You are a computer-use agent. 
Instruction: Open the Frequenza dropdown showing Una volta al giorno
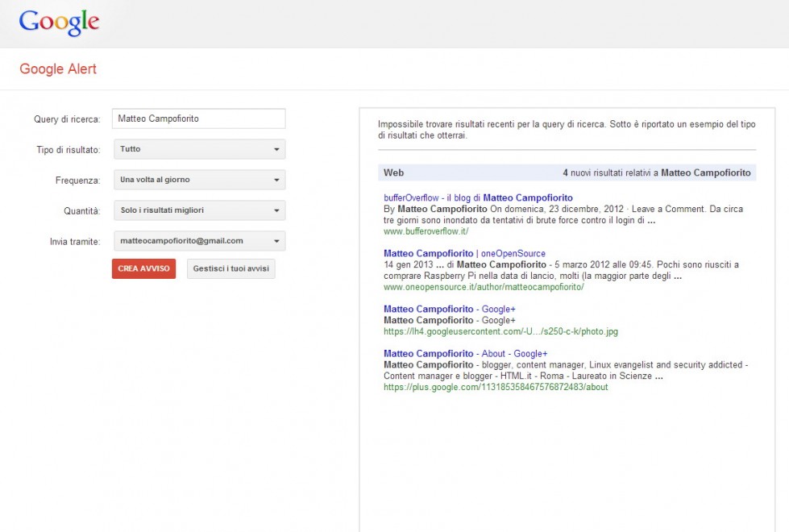[x=200, y=180]
